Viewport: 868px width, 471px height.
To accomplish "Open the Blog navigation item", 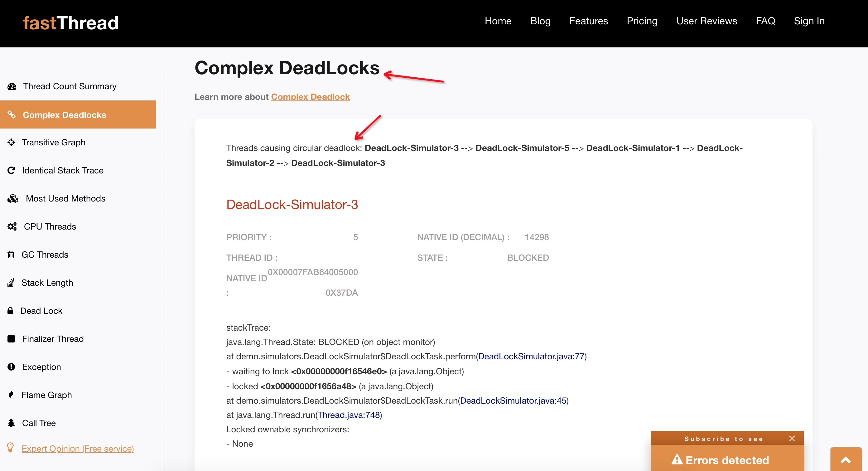I will 541,21.
